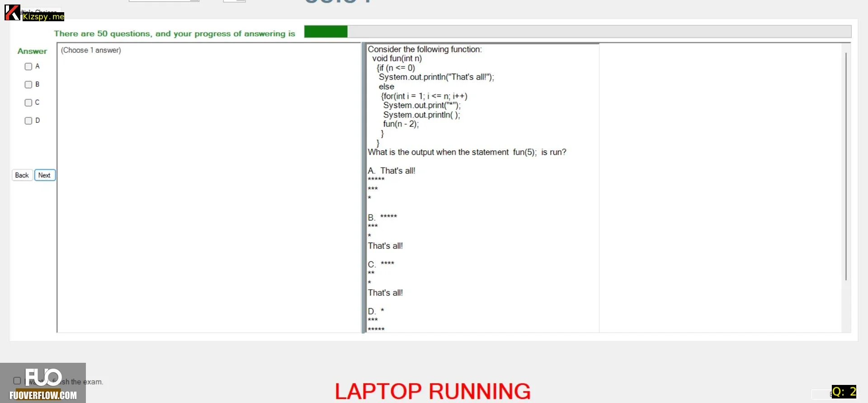The image size is (868, 403).
Task: Click the 'There are 50 questions' status text
Action: (x=175, y=33)
